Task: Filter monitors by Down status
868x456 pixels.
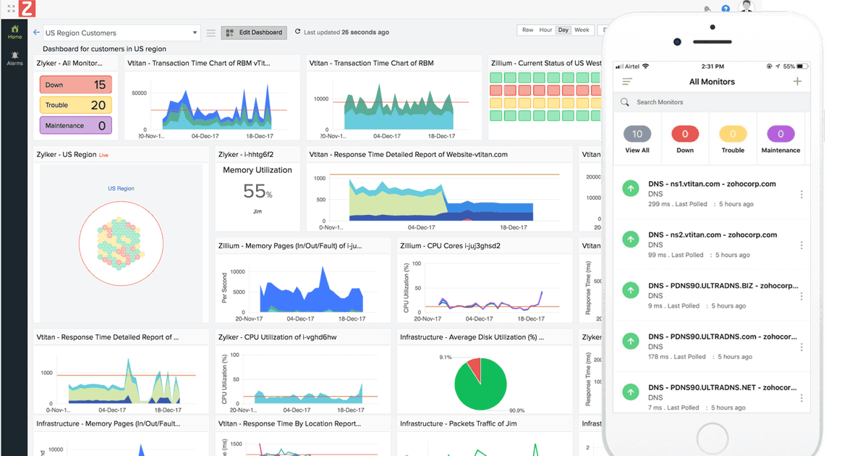Action: [x=684, y=140]
